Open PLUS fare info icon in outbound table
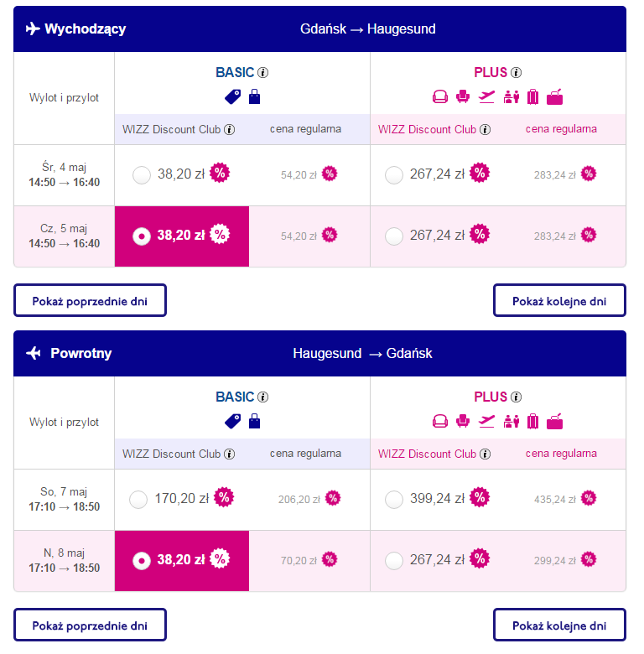The width and height of the screenshot is (644, 654). click(x=516, y=73)
